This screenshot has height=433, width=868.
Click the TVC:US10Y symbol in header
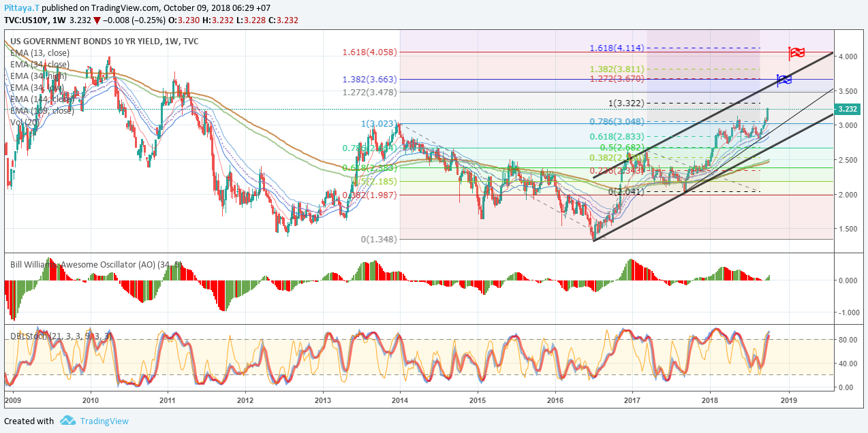click(x=27, y=20)
